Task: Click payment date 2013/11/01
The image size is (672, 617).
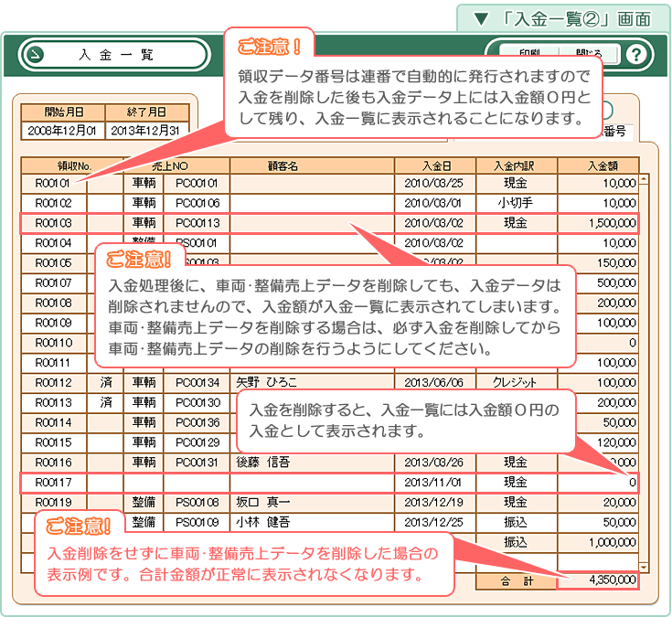Action: coord(432,483)
